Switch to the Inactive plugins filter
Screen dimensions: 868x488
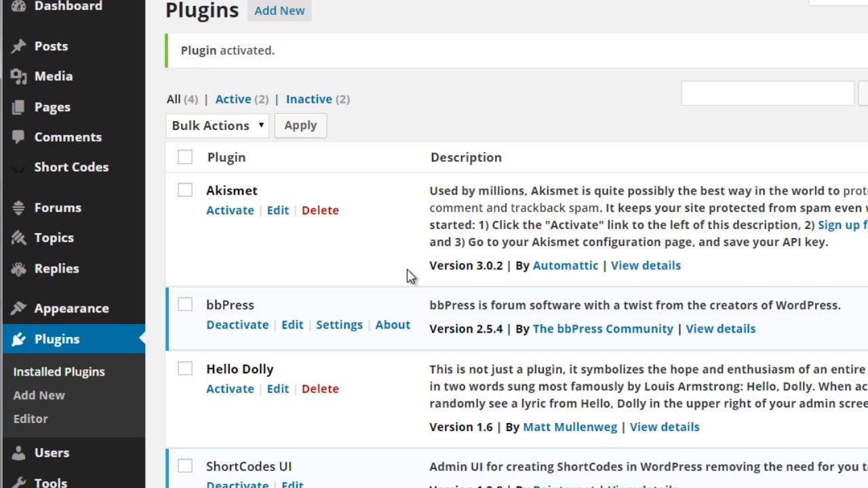coord(309,99)
